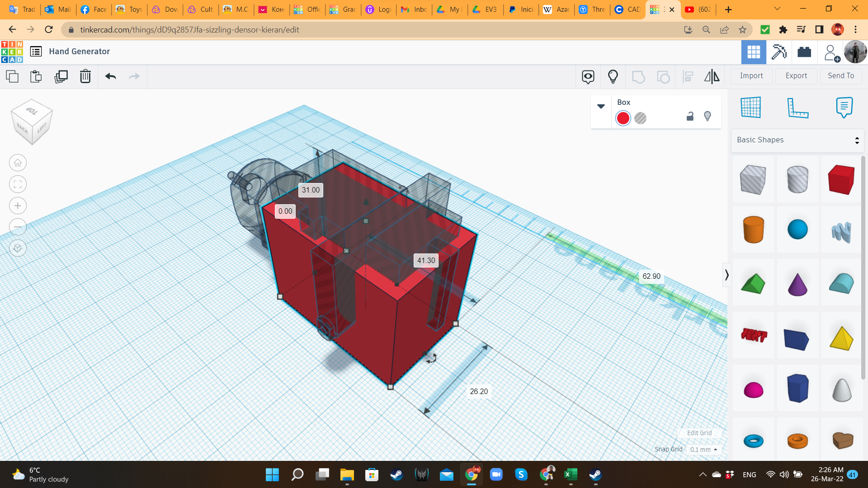Open the Workplane tool
868x488 pixels.
click(x=750, y=108)
